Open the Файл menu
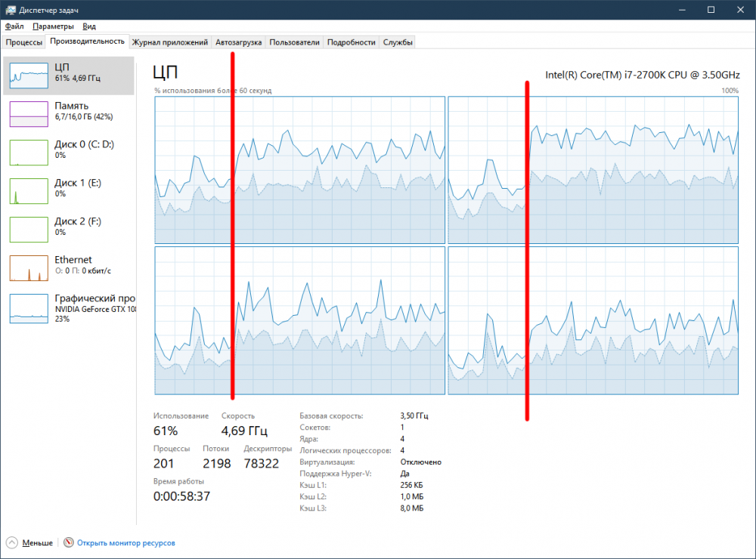The image size is (756, 559). (14, 26)
